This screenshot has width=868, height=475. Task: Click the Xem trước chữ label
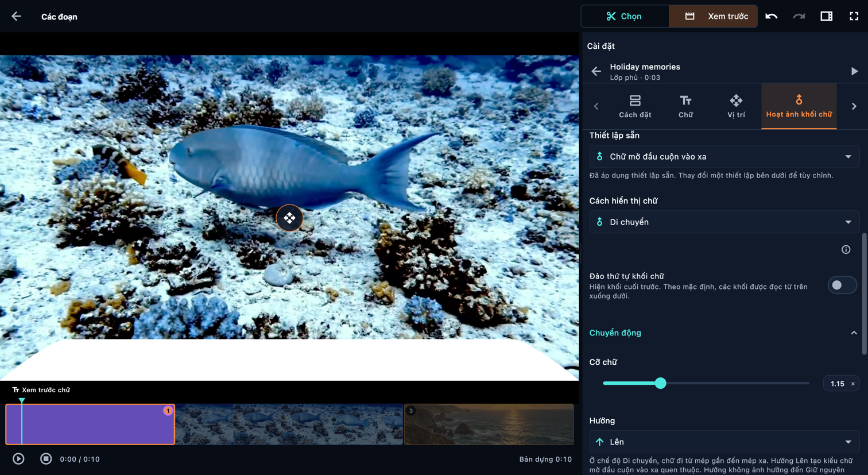pos(41,390)
